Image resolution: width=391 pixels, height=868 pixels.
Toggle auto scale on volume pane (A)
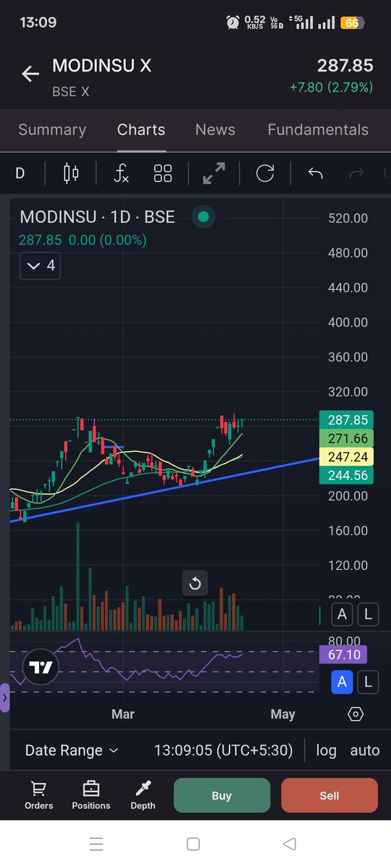[342, 615]
